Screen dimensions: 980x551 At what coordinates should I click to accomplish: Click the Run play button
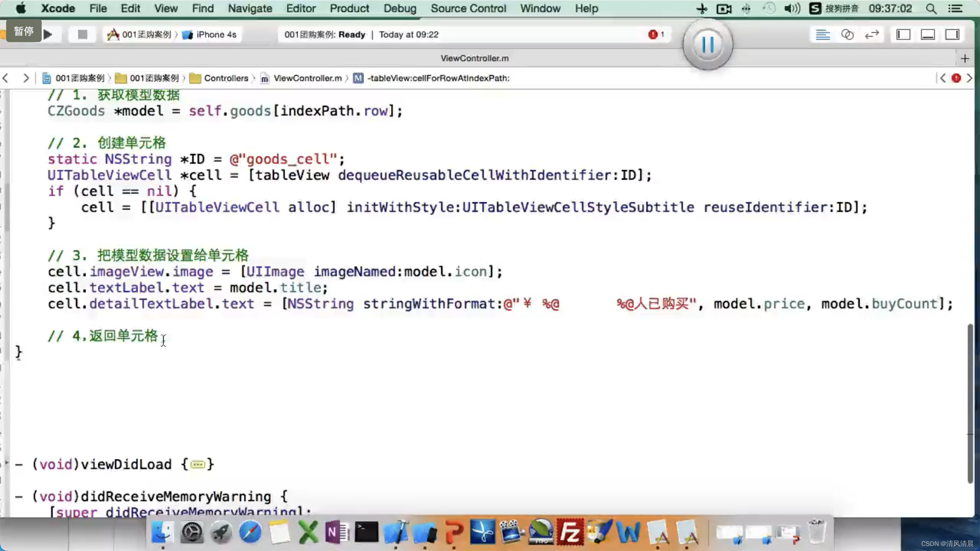(48, 34)
